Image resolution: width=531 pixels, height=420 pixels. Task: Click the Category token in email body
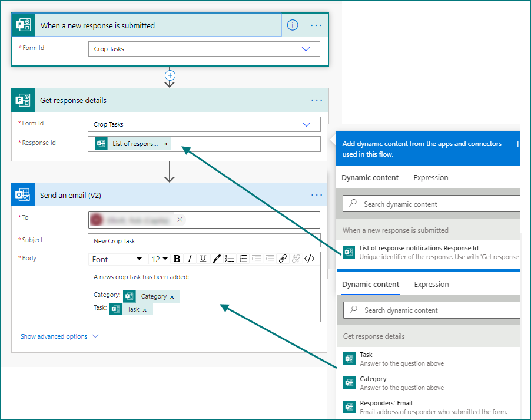[x=151, y=297]
